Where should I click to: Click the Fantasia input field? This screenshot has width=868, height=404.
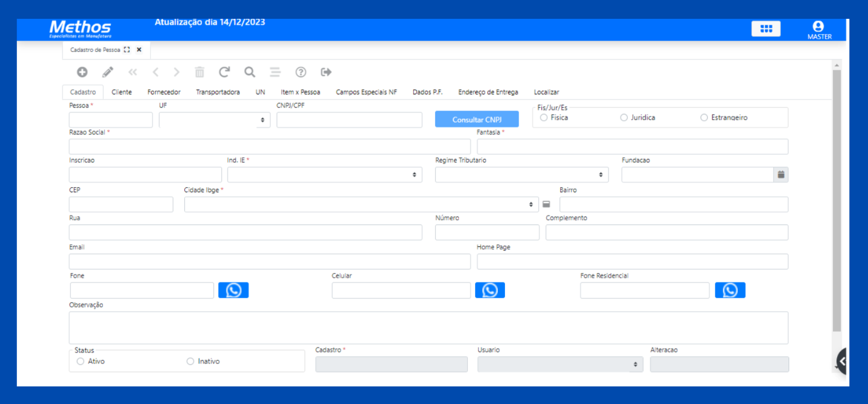[633, 147]
